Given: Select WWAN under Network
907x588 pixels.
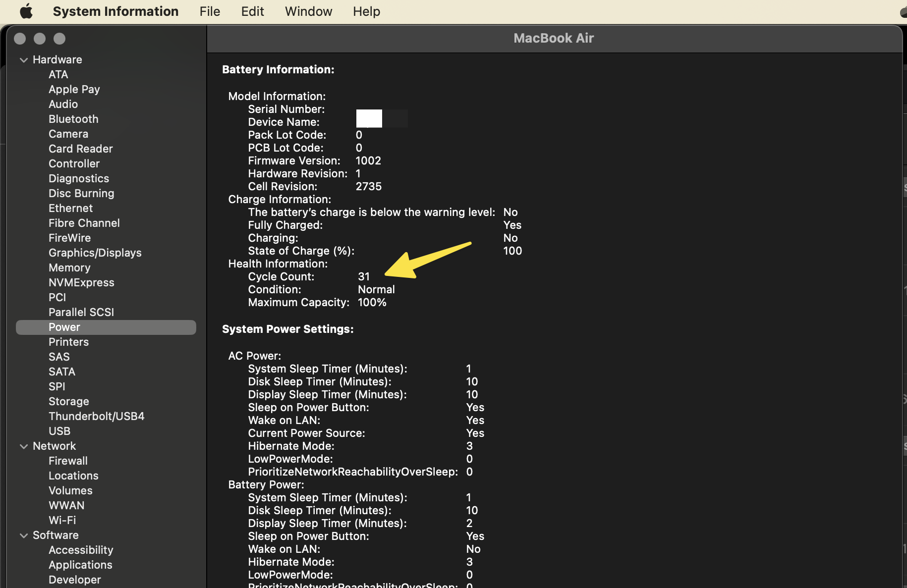Looking at the screenshot, I should click(66, 505).
